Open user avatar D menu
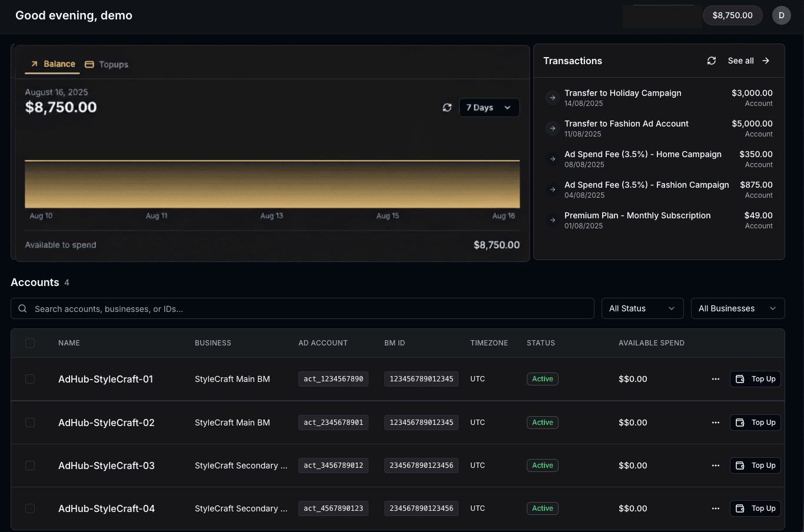 click(782, 15)
